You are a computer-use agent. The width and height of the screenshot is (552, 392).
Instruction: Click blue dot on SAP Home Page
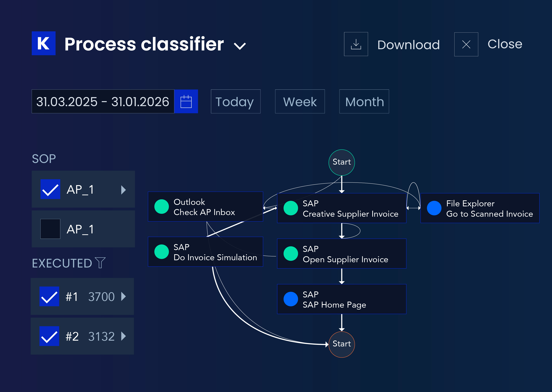coord(291,299)
